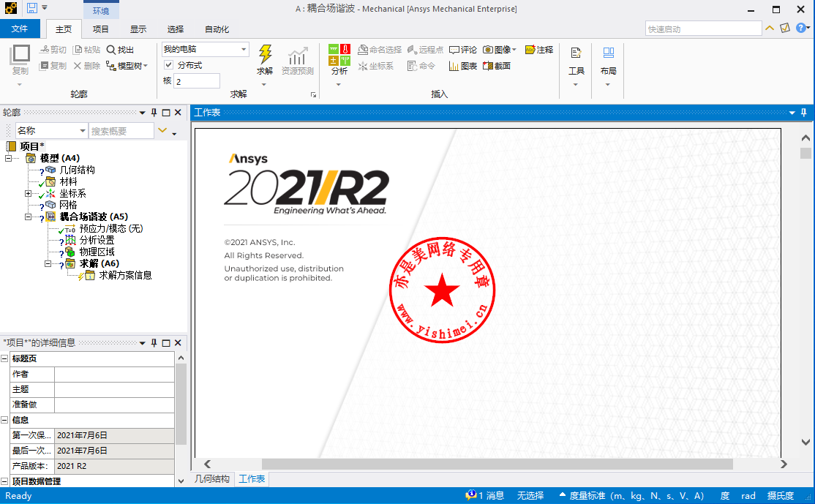Click the worksheet vertical scrollbar down arrow

click(805, 442)
